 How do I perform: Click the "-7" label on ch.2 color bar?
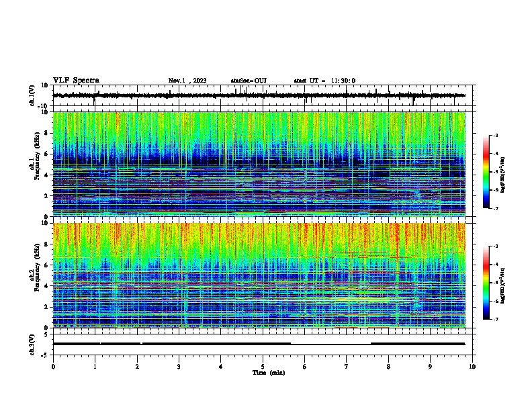(495, 319)
